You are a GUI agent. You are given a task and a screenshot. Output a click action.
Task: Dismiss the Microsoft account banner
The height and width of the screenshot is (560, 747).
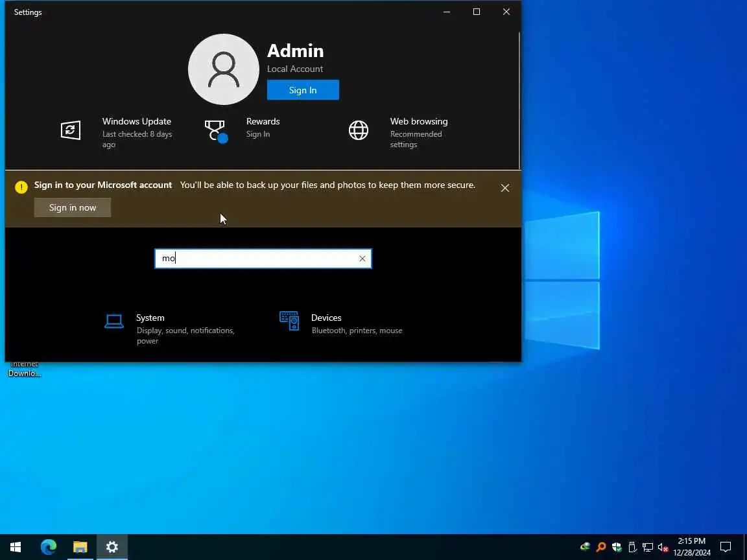click(505, 188)
